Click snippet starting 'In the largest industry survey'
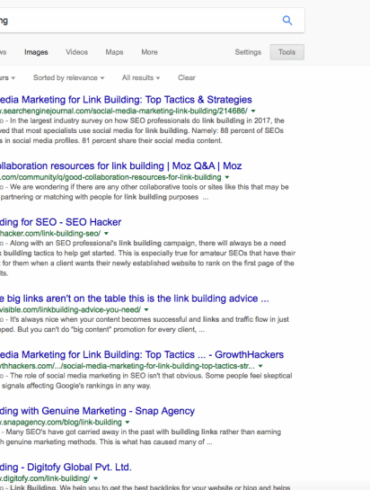Image resolution: width=370 pixels, height=490 pixels. pyautogui.click(x=142, y=131)
